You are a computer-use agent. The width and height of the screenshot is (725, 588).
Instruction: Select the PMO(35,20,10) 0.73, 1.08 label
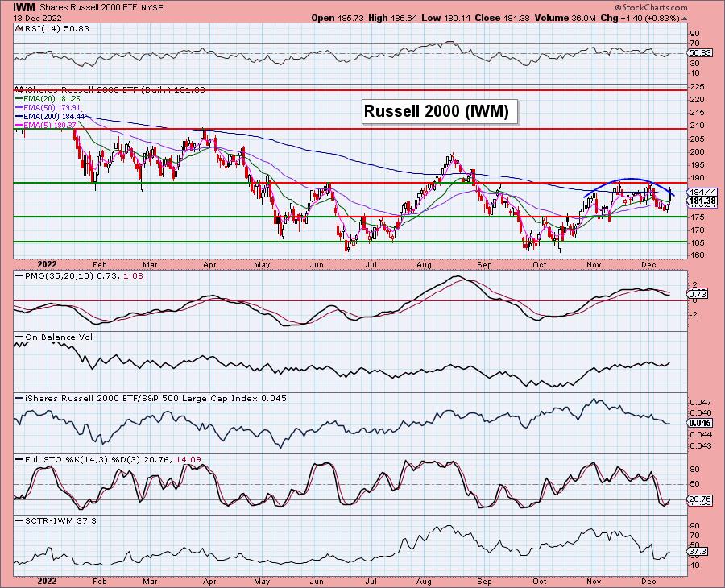(x=79, y=276)
